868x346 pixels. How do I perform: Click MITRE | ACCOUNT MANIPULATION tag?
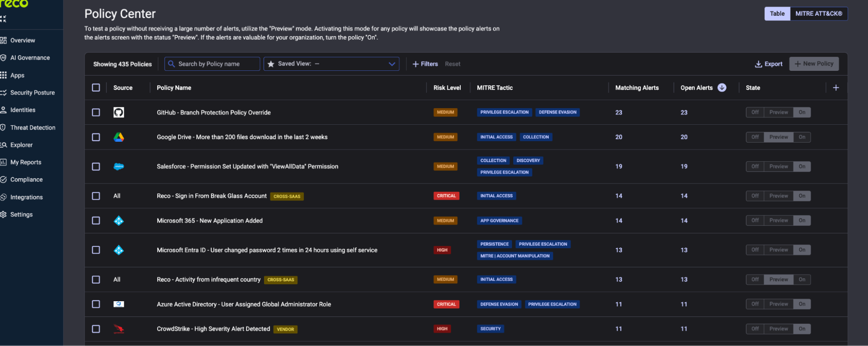coord(515,256)
